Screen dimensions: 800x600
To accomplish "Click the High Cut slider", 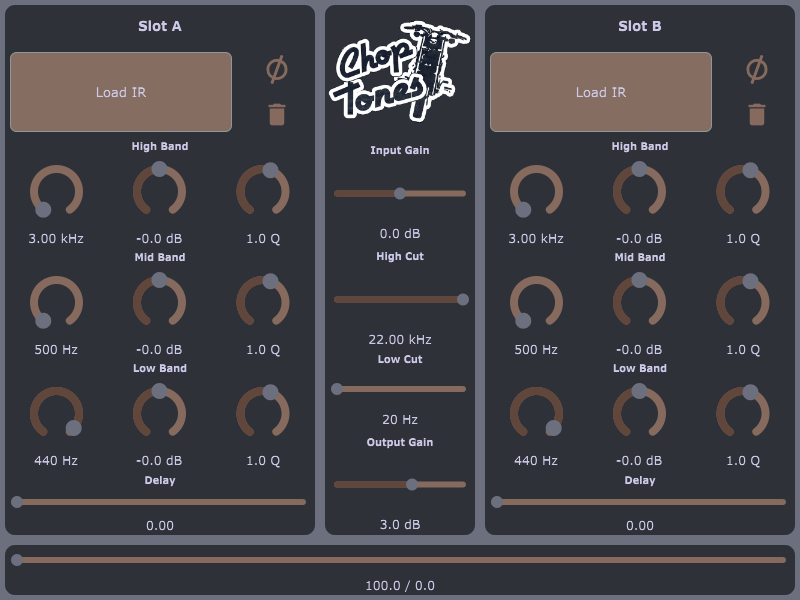I will pos(399,299).
